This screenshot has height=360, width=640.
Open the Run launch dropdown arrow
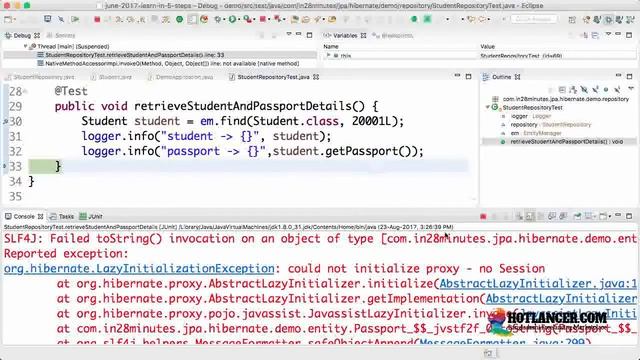(x=238, y=19)
